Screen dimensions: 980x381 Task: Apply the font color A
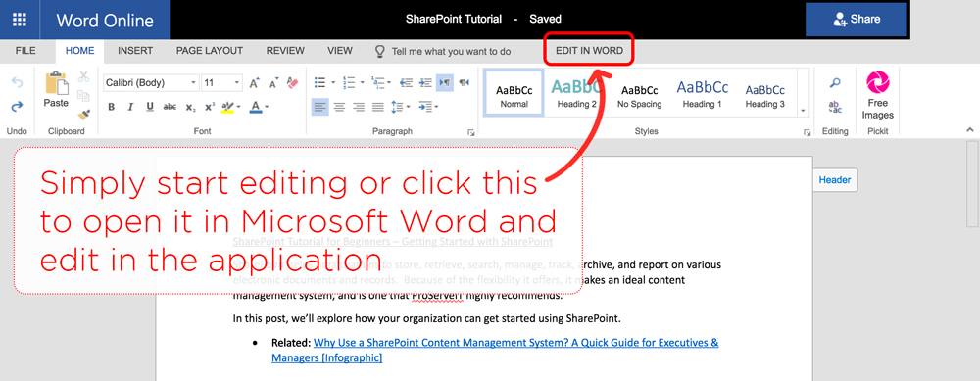click(255, 108)
